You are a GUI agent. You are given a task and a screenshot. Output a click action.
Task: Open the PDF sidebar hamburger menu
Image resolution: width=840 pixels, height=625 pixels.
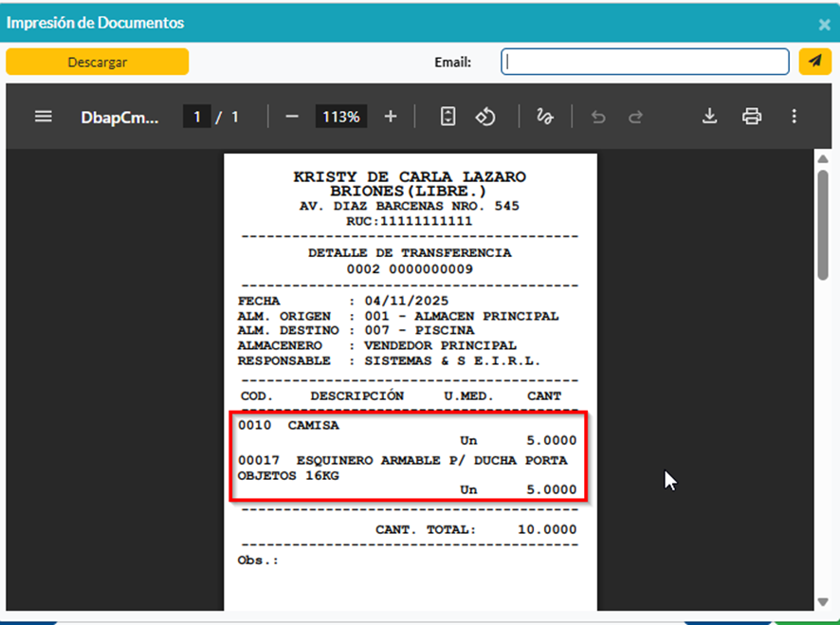(43, 117)
